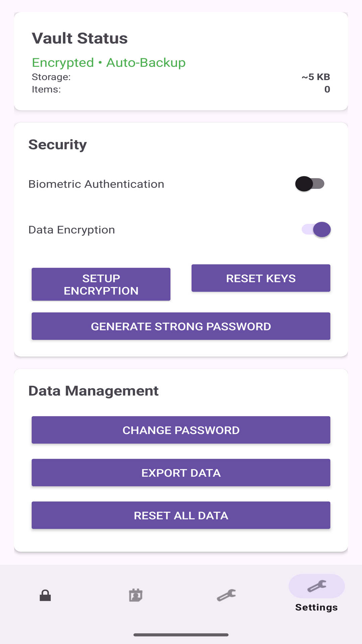
Task: Tap the Vault Status heading
Action: point(80,38)
